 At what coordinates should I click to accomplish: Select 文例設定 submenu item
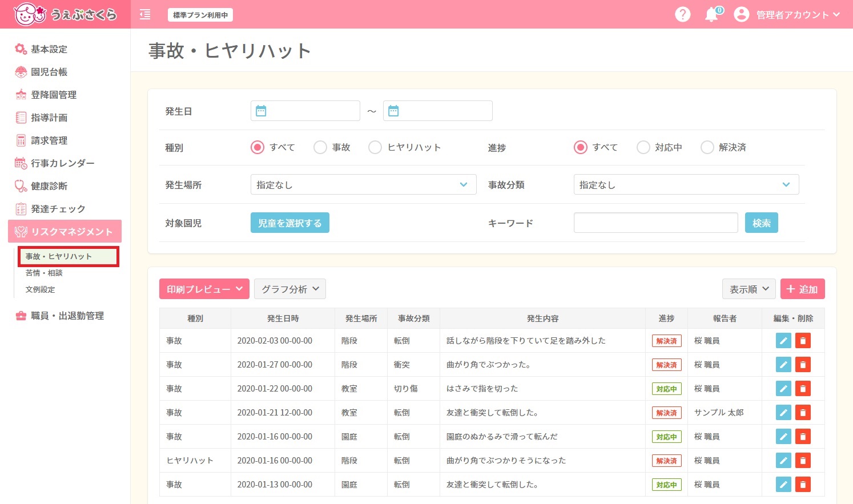[x=40, y=289]
